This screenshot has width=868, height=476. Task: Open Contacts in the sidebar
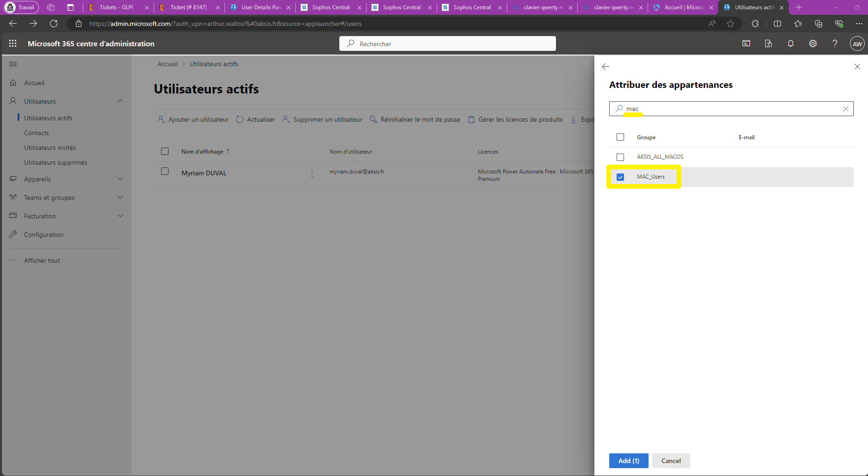pos(37,133)
